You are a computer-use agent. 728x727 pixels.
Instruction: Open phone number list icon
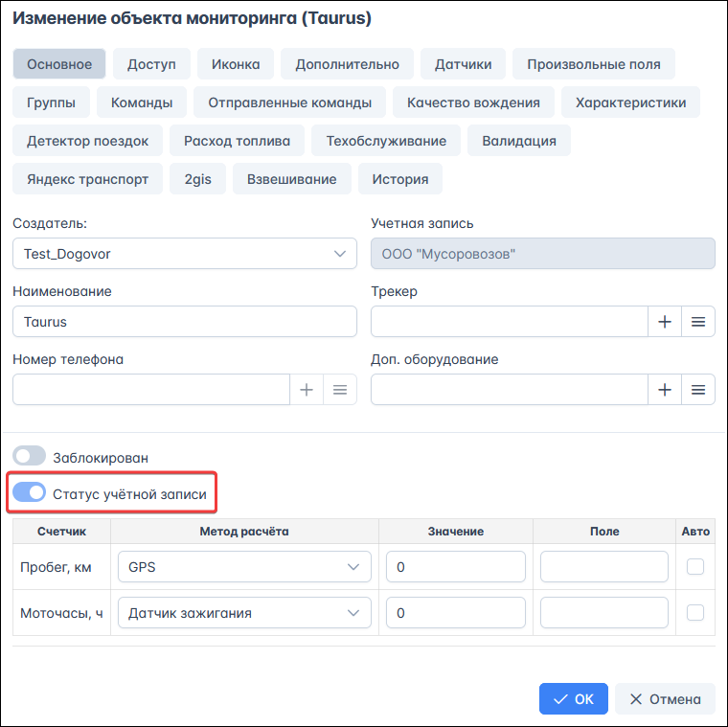(340, 390)
